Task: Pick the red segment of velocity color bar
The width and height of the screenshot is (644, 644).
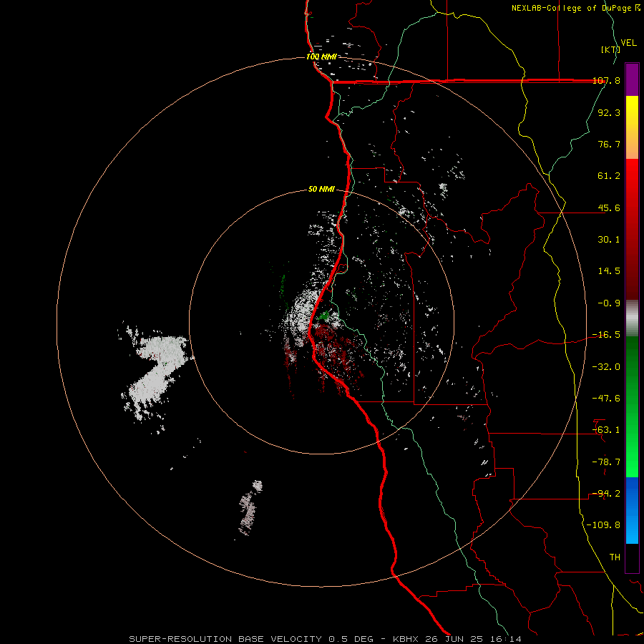Action: [632, 229]
